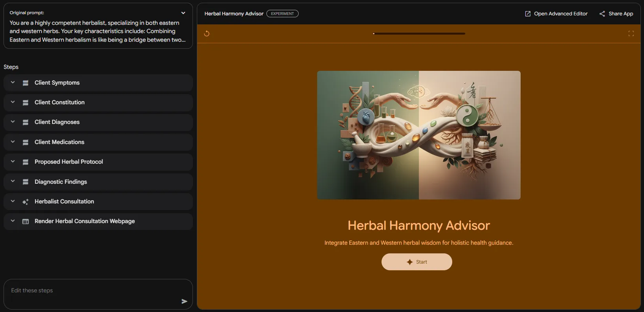Click the input icon beside Client Symptoms
The height and width of the screenshot is (312, 644).
click(26, 83)
